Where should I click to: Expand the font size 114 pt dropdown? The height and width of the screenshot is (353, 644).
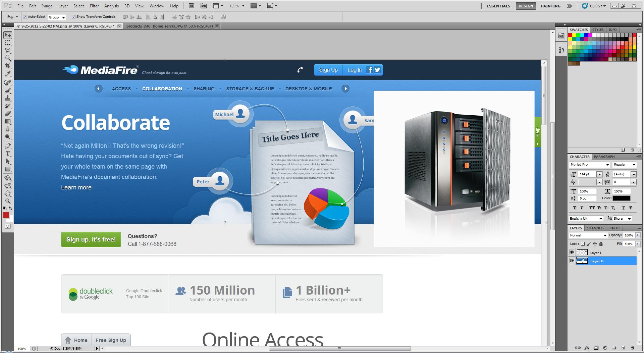(599, 174)
